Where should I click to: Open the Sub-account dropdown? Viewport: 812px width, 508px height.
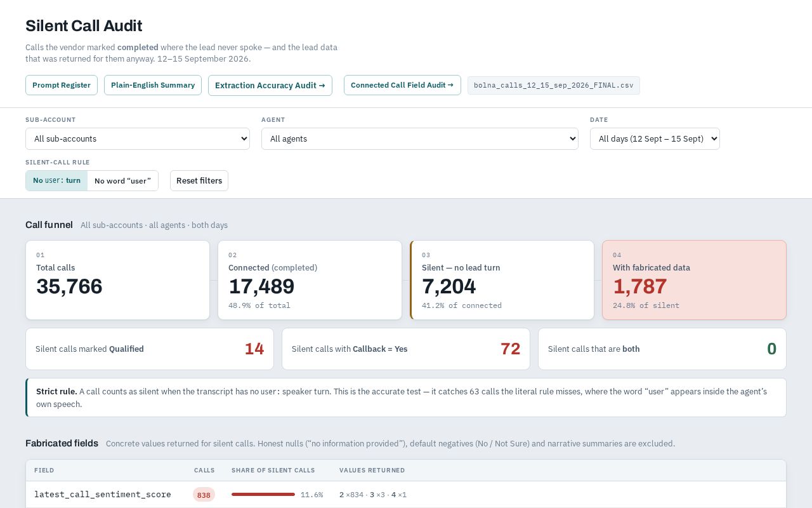coord(138,139)
